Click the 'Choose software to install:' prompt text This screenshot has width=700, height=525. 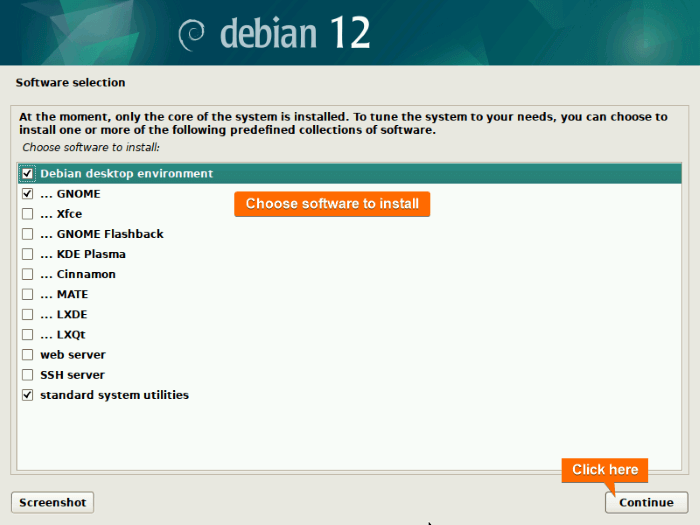[91, 147]
